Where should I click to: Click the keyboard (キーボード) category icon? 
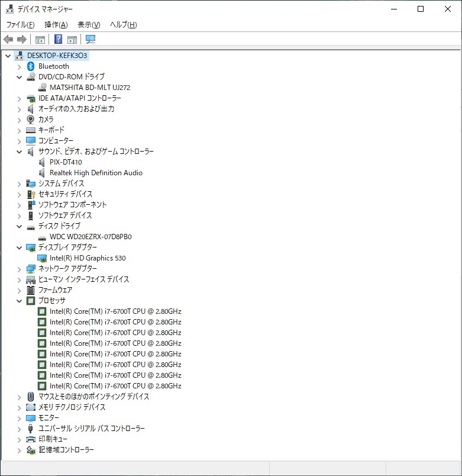tap(31, 130)
